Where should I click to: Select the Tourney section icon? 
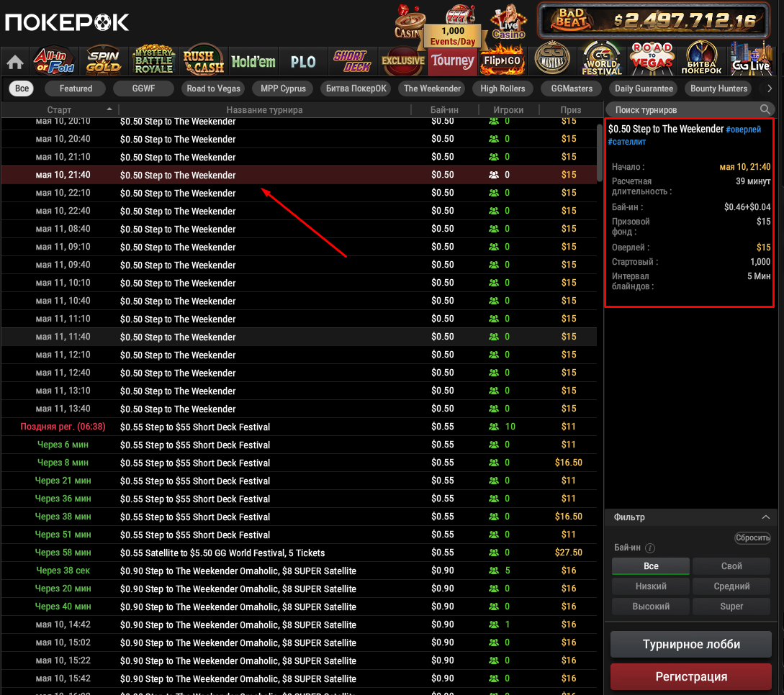[x=453, y=61]
